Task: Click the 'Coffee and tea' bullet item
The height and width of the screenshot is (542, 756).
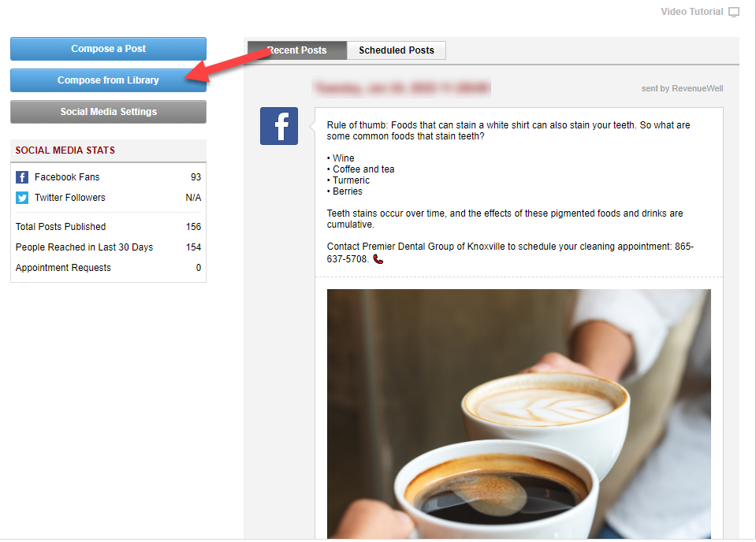Action: 360,169
